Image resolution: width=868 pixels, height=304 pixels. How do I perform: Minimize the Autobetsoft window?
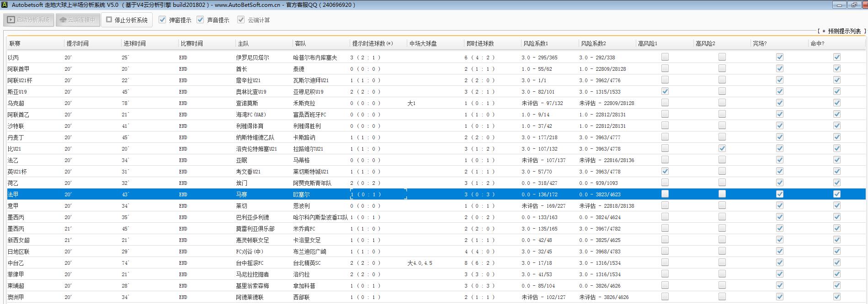point(839,5)
